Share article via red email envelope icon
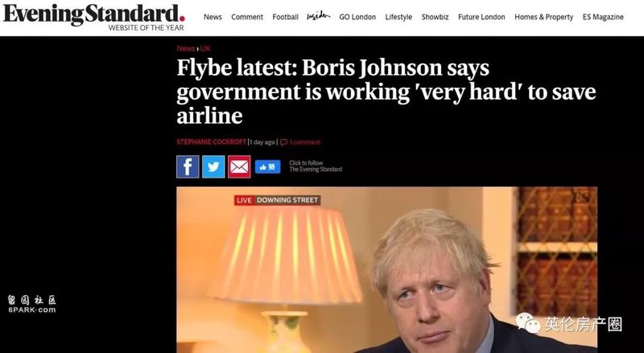The height and width of the screenshot is (353, 644). pos(239,166)
